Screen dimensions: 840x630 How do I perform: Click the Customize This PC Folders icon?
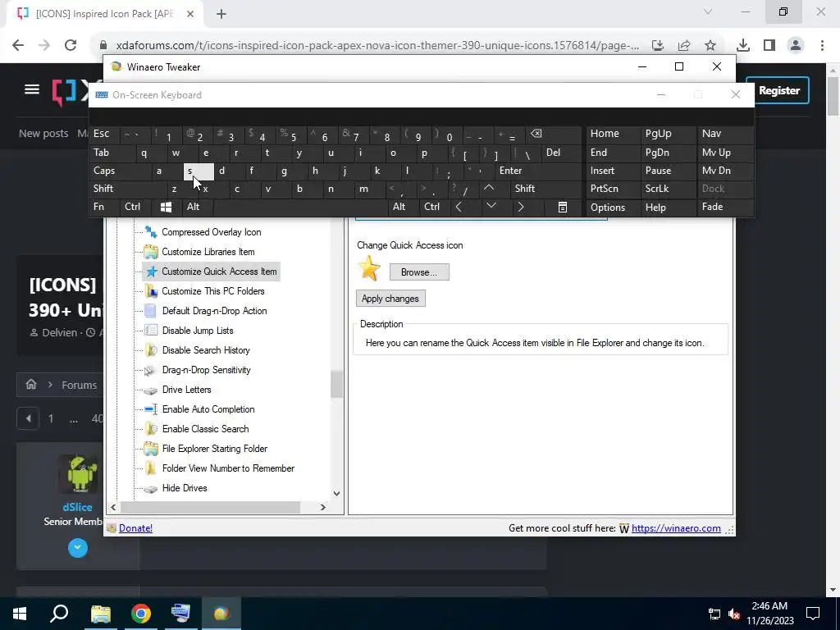point(151,291)
